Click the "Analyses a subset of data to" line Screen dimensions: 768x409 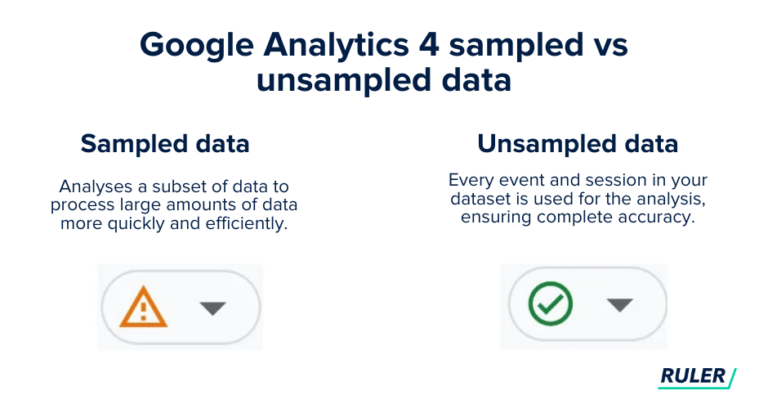point(174,187)
